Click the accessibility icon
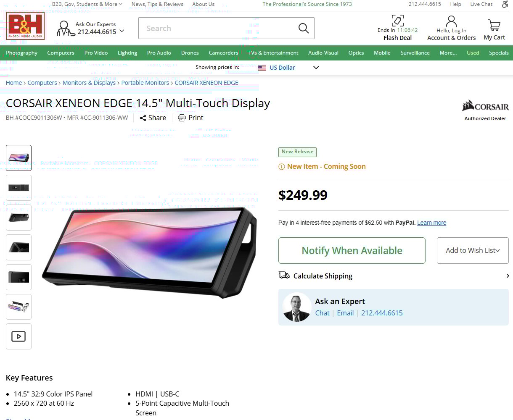This screenshot has width=513, height=420. point(505,4)
